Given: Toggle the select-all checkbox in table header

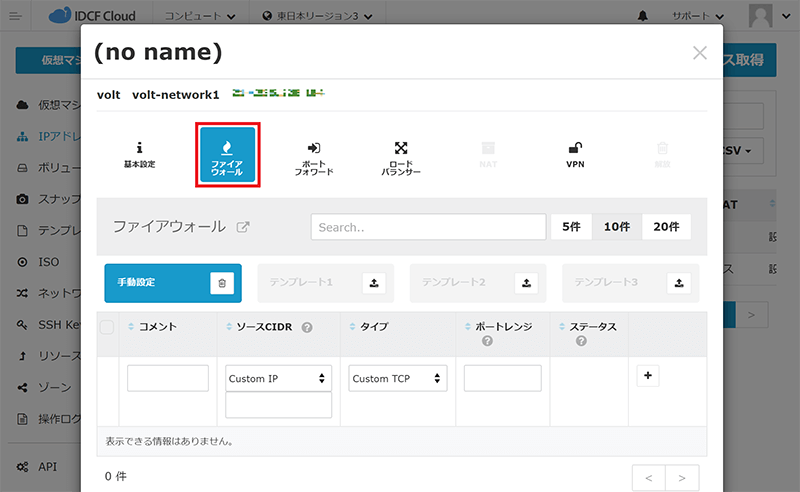Looking at the screenshot, I should click(x=107, y=327).
